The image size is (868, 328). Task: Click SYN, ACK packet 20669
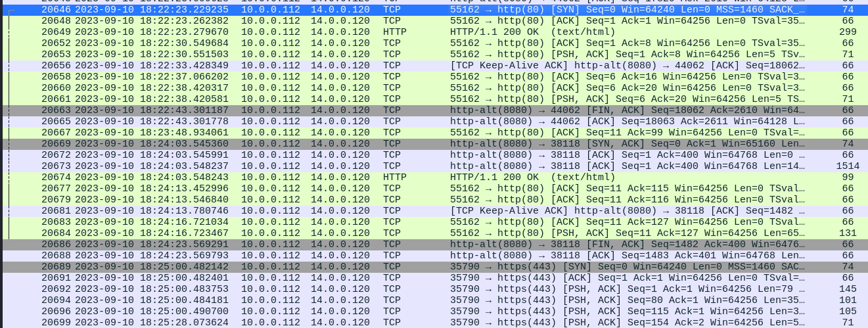pyautogui.click(x=434, y=144)
